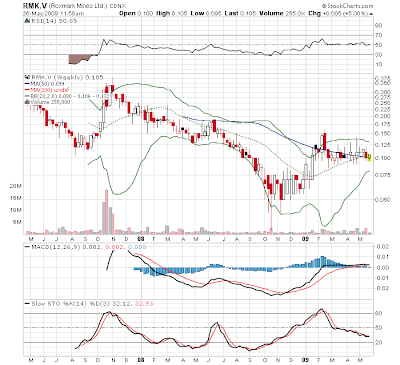Click the volume bar icon in legend
The image size is (400, 365).
[28, 102]
